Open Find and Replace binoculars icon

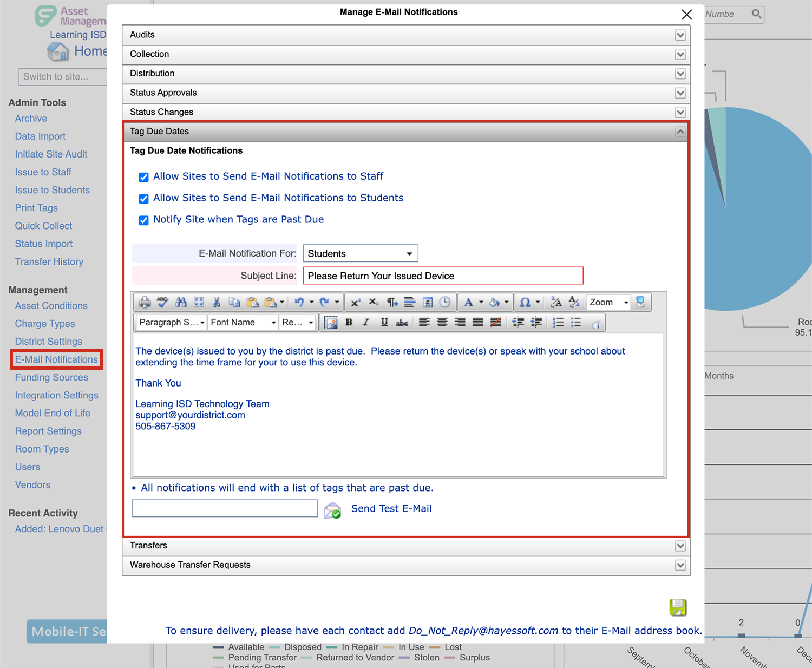click(181, 302)
